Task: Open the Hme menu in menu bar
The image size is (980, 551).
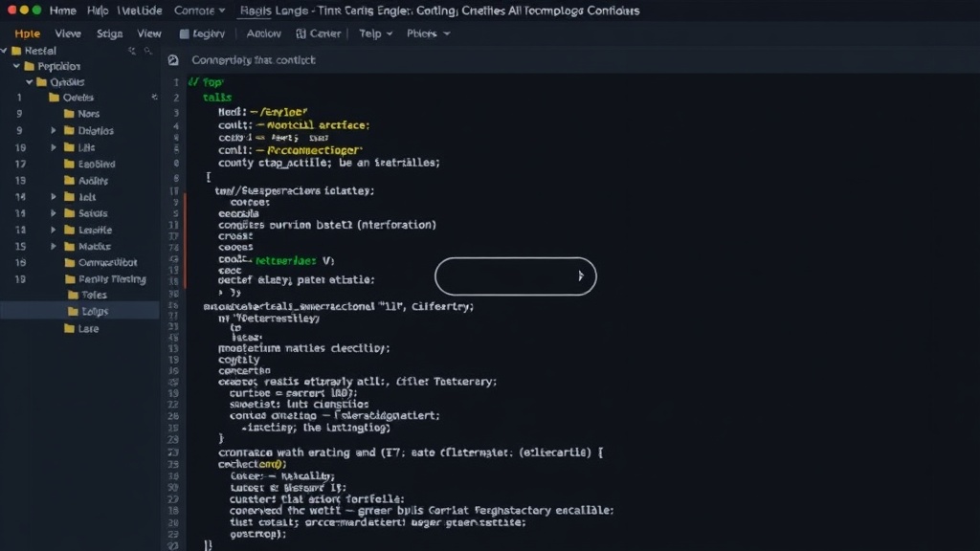Action: pos(62,11)
